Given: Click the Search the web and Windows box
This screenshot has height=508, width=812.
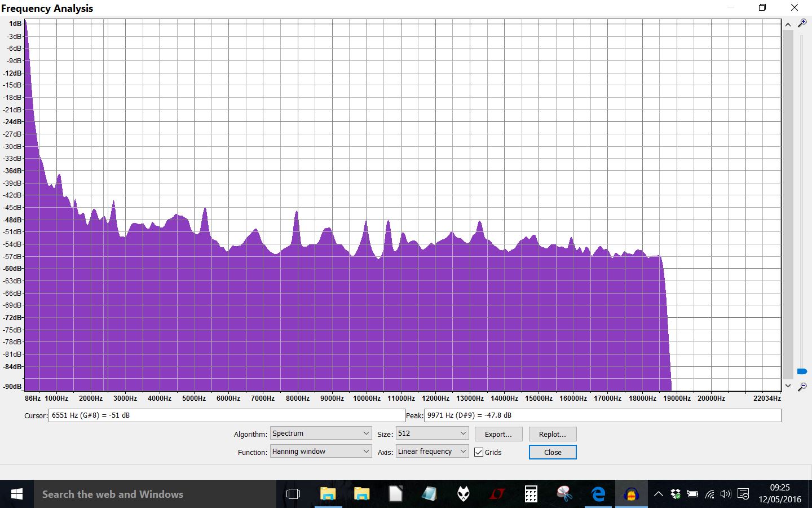Looking at the screenshot, I should point(155,494).
